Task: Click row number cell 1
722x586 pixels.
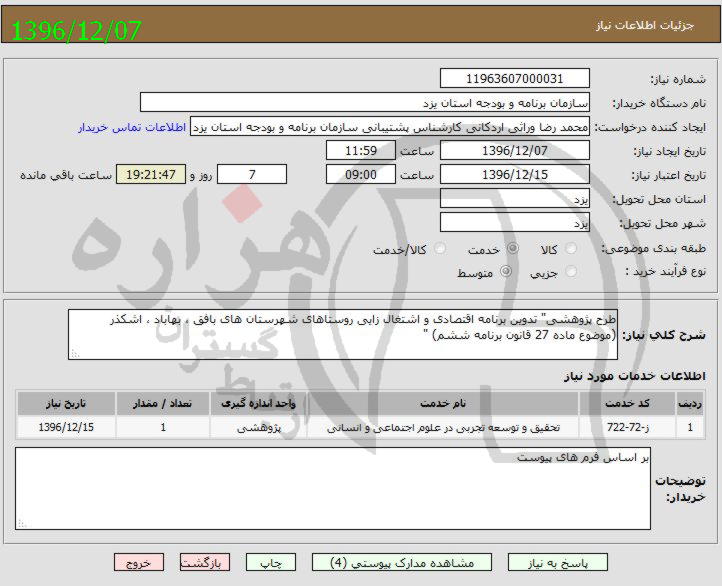Action: click(689, 428)
